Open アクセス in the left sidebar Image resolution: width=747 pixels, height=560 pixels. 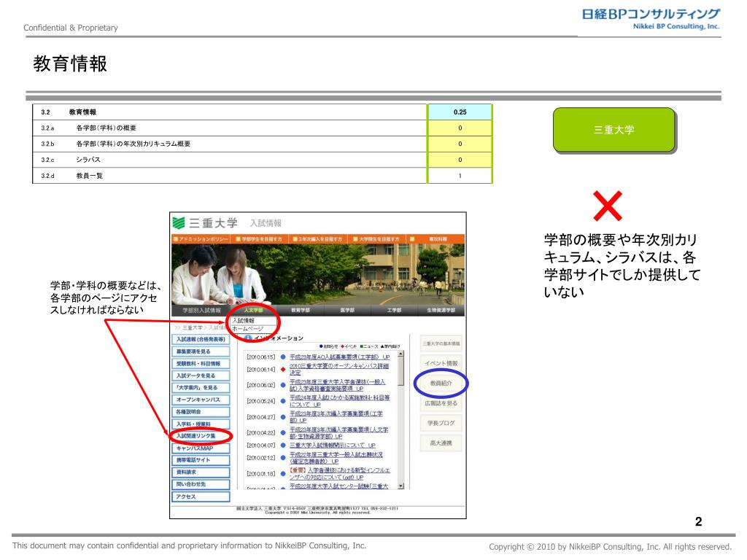coord(201,497)
